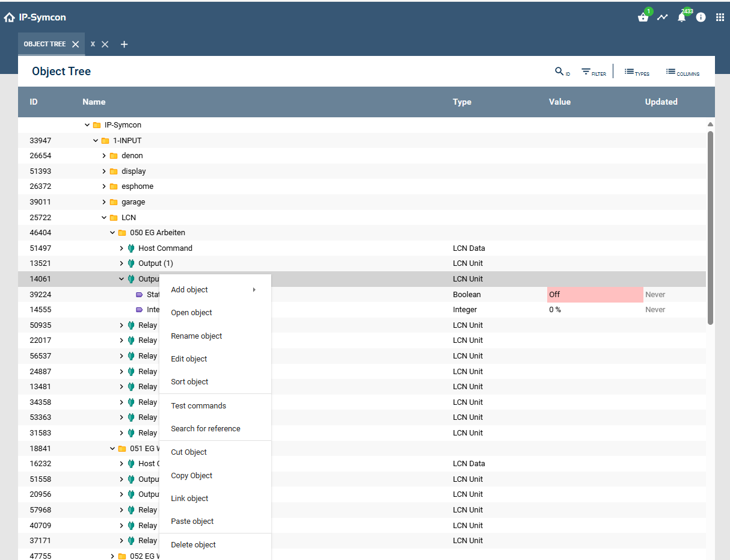Screen dimensions: 730x560
Task: Click the Value column header
Action: 560,102
